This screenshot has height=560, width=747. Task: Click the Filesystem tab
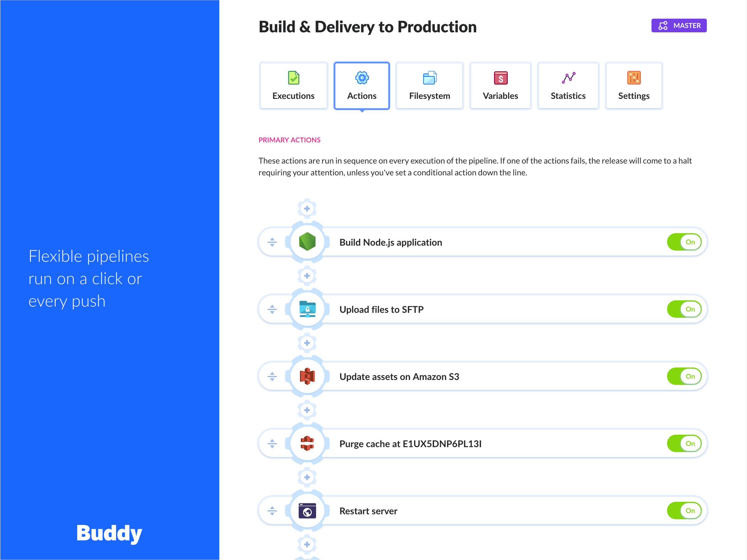(x=429, y=85)
